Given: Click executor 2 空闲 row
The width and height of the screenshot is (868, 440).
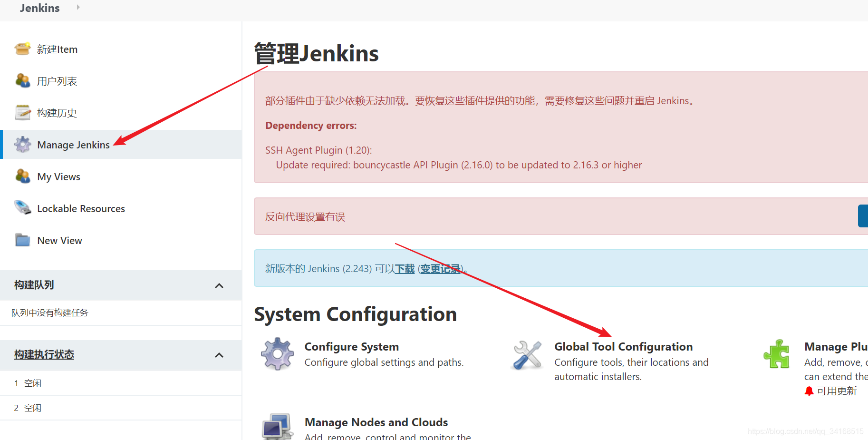Looking at the screenshot, I should coord(121,408).
